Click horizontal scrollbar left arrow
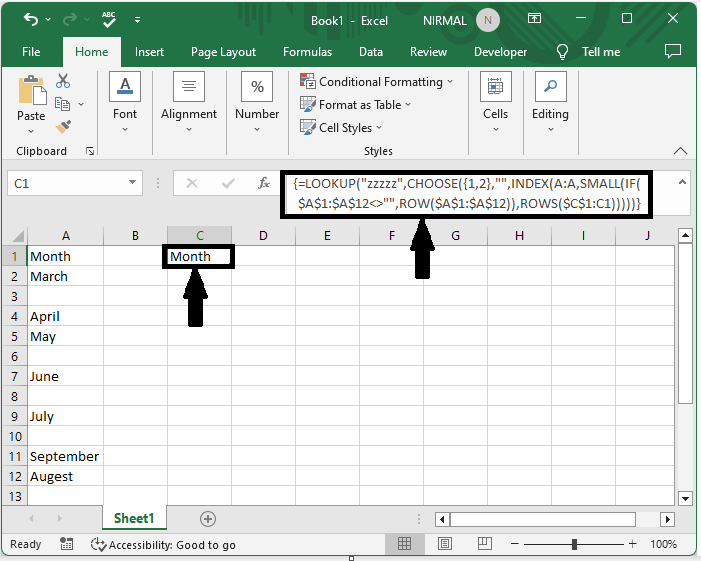701x561 pixels. point(443,519)
